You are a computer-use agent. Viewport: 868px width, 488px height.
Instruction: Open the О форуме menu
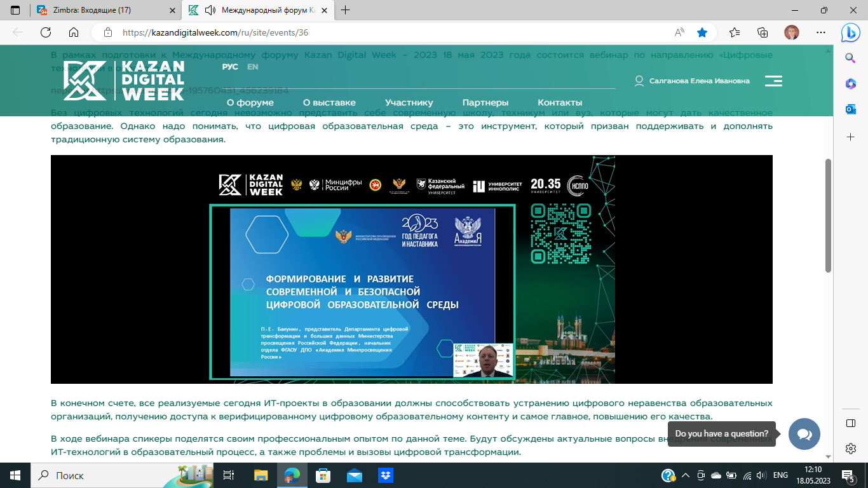(250, 102)
